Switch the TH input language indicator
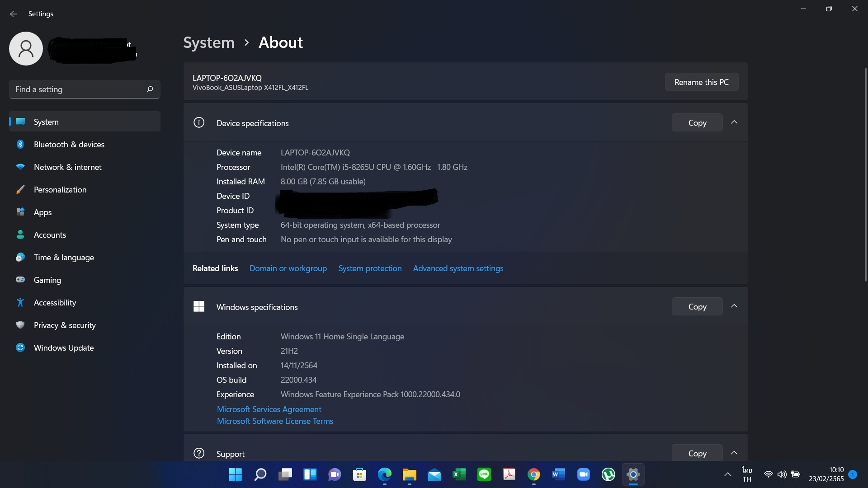This screenshot has width=868, height=488. tap(747, 475)
